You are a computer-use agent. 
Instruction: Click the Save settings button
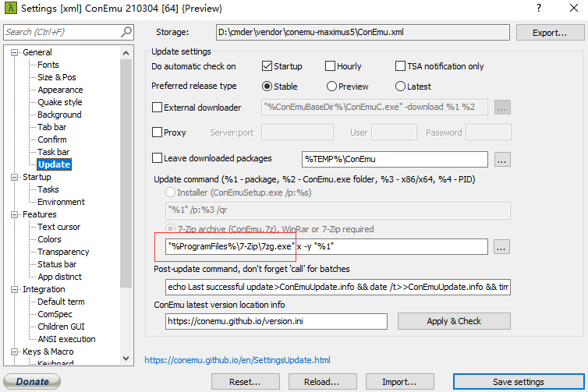coord(519,382)
